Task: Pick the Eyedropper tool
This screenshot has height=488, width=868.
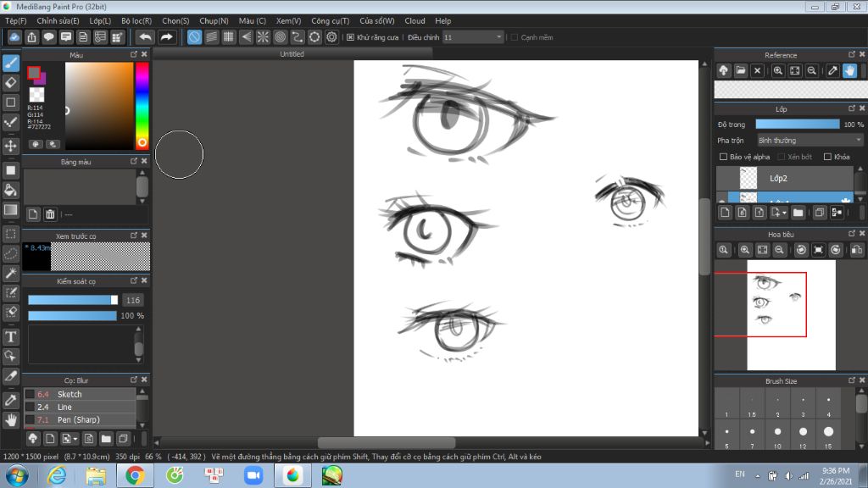Action: [10, 400]
